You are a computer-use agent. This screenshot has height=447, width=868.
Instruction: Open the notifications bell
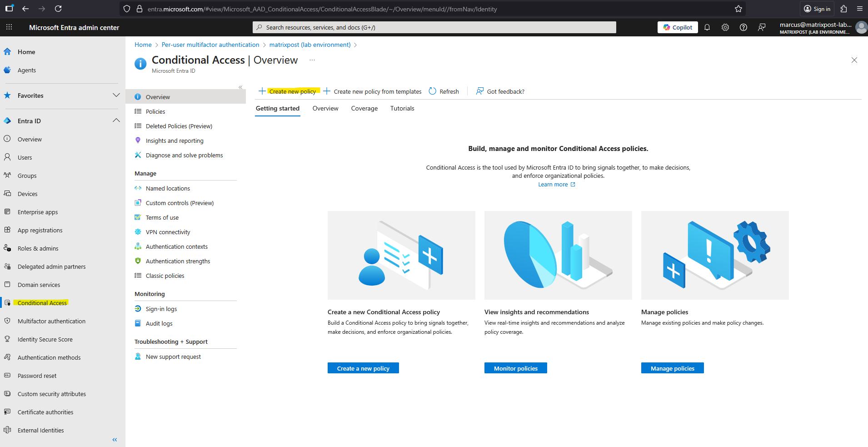pos(707,27)
